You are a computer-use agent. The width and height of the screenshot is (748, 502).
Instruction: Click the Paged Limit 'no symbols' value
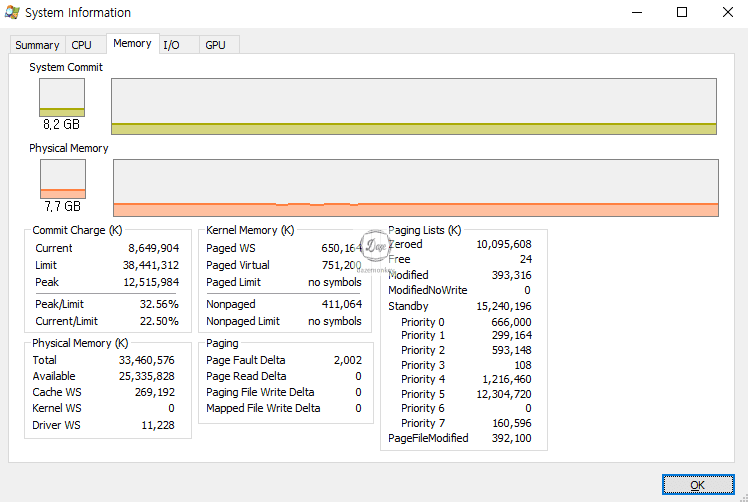(335, 282)
